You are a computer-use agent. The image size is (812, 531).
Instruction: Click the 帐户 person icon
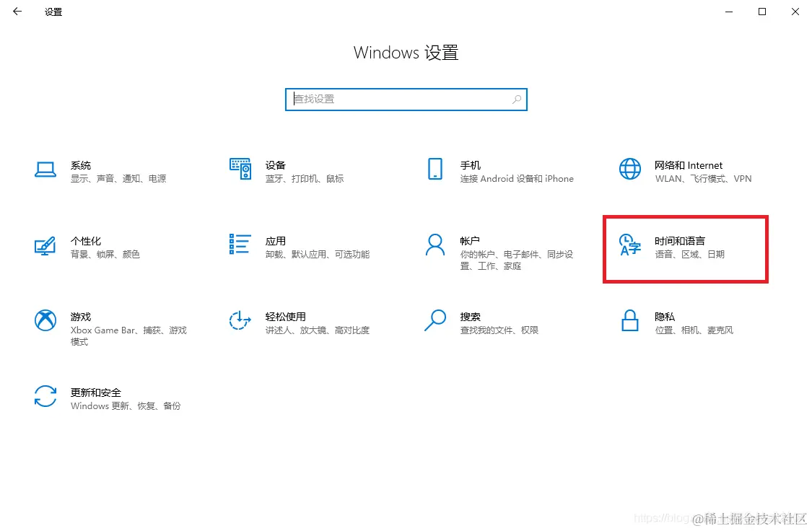435,245
